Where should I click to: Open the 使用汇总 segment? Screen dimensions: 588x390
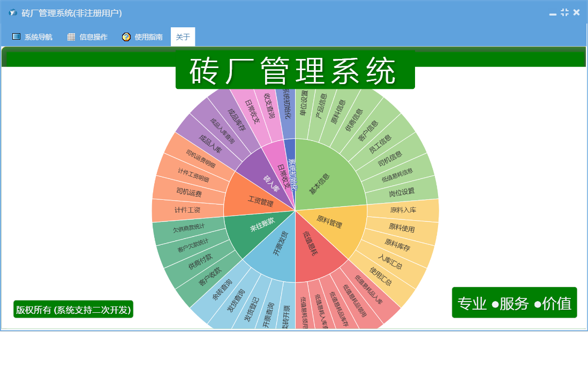380,276
